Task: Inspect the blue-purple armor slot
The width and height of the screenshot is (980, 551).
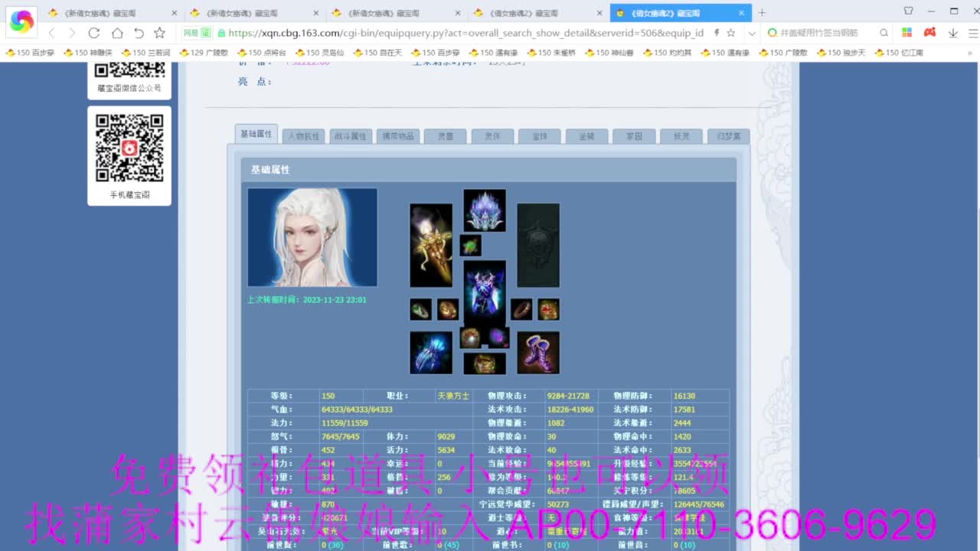Action: click(x=485, y=292)
